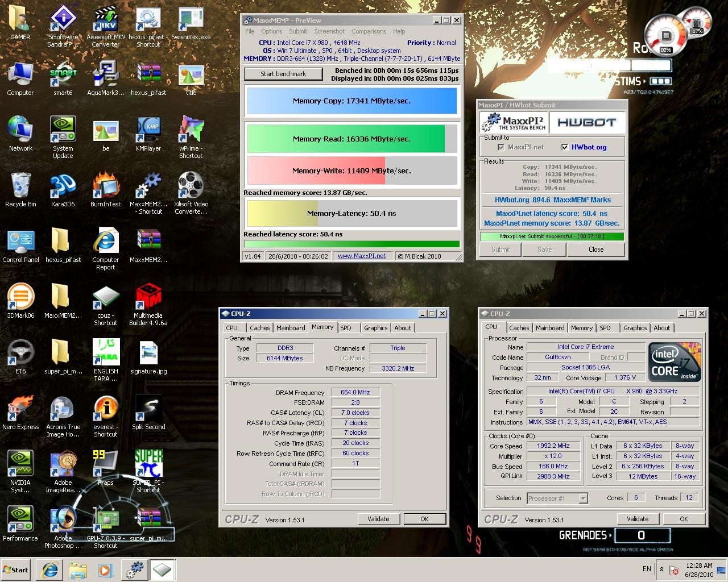Click OK in right CPU-Z window
Viewport: 728px width, 582px height.
point(684,519)
